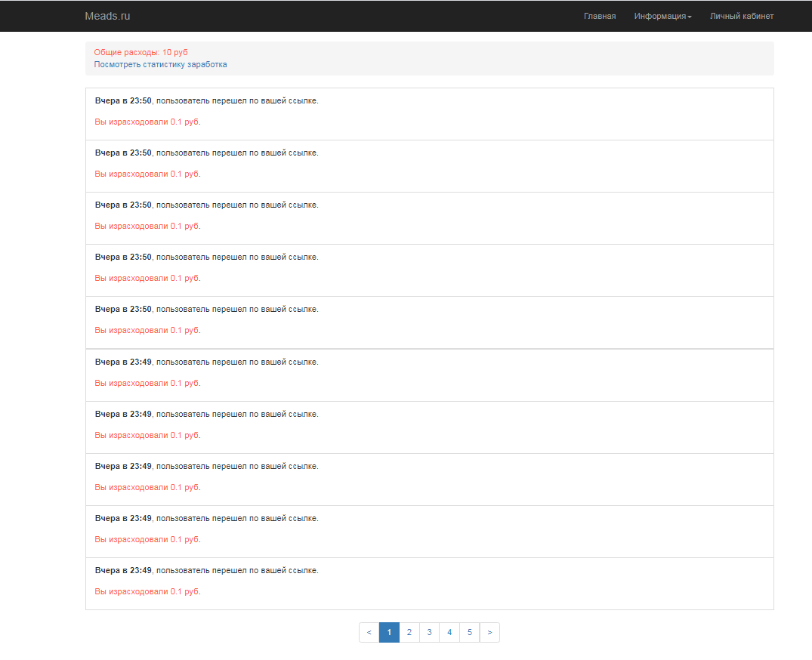
Task: Click the next page arrow in pagination
Action: (x=489, y=632)
